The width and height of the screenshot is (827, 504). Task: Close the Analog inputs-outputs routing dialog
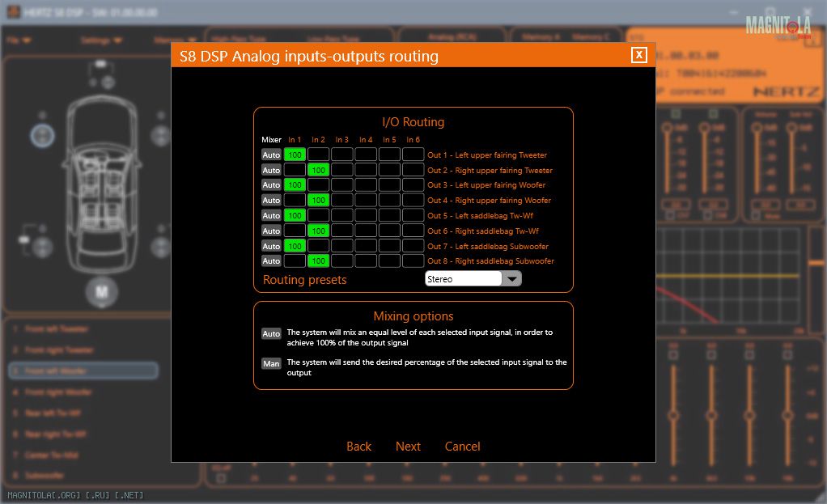click(638, 55)
